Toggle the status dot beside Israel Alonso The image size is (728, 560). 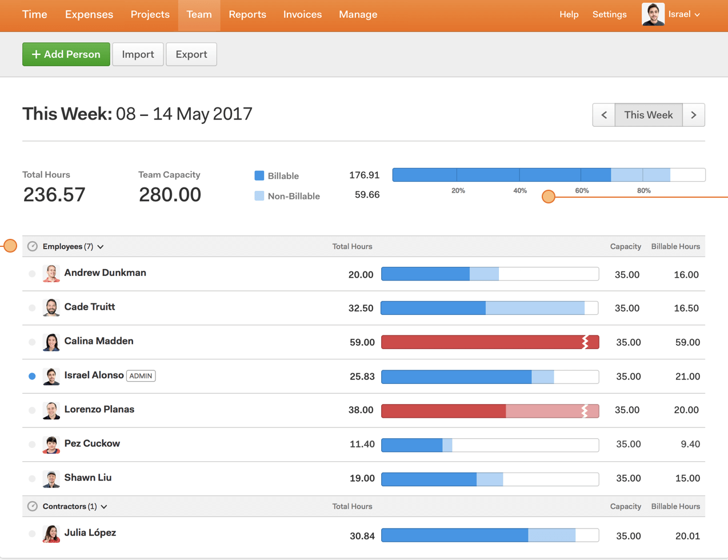click(32, 376)
